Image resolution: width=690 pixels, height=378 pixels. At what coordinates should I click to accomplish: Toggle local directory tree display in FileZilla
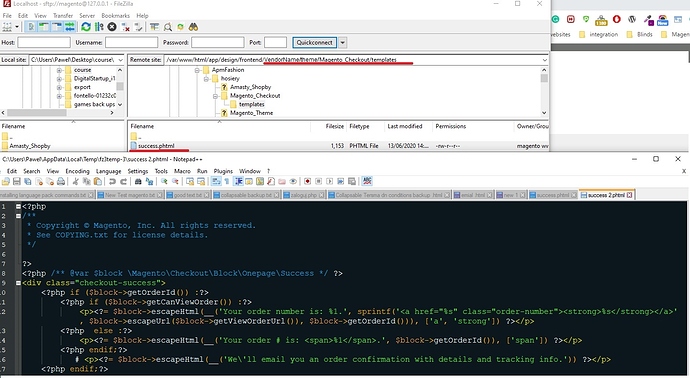click(44, 27)
